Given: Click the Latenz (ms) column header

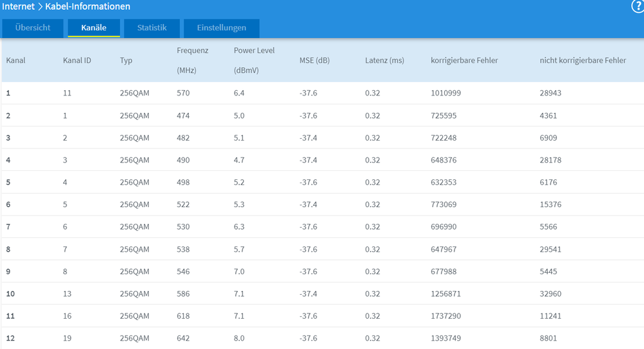Looking at the screenshot, I should click(x=384, y=61).
